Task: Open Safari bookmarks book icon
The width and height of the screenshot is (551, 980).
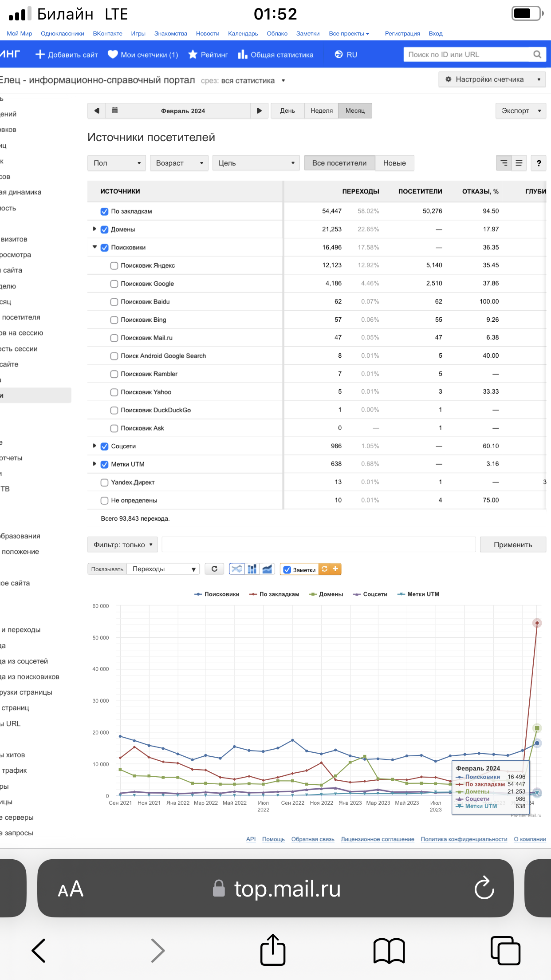Action: pos(389,950)
